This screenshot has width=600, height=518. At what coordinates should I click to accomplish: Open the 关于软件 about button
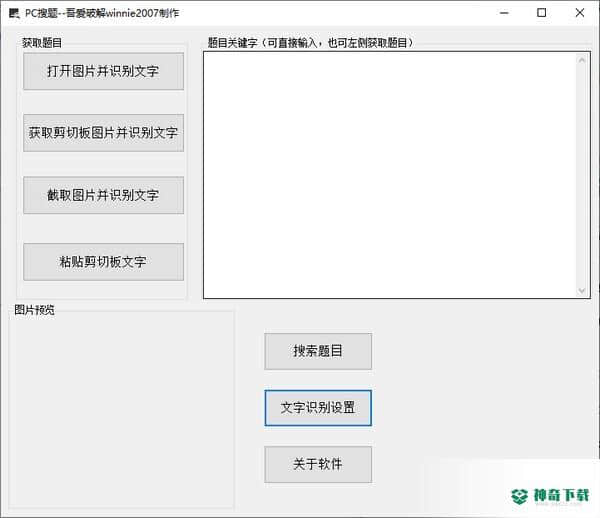(318, 464)
